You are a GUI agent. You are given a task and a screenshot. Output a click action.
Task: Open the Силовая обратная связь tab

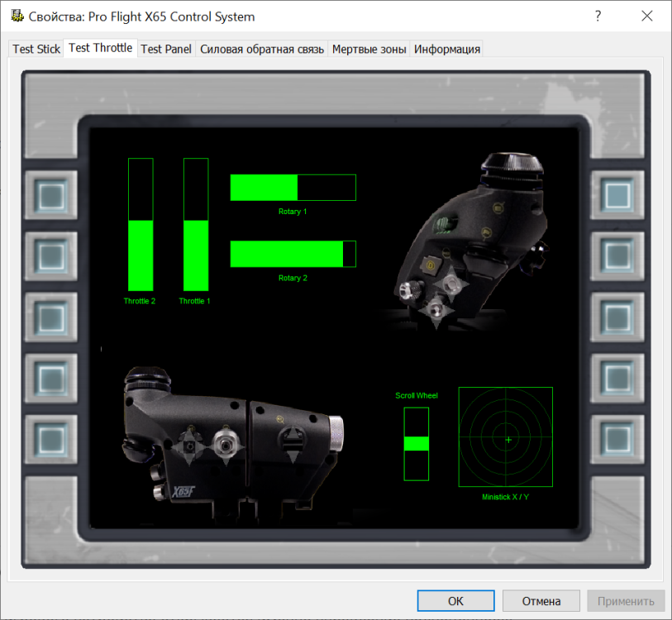(262, 49)
